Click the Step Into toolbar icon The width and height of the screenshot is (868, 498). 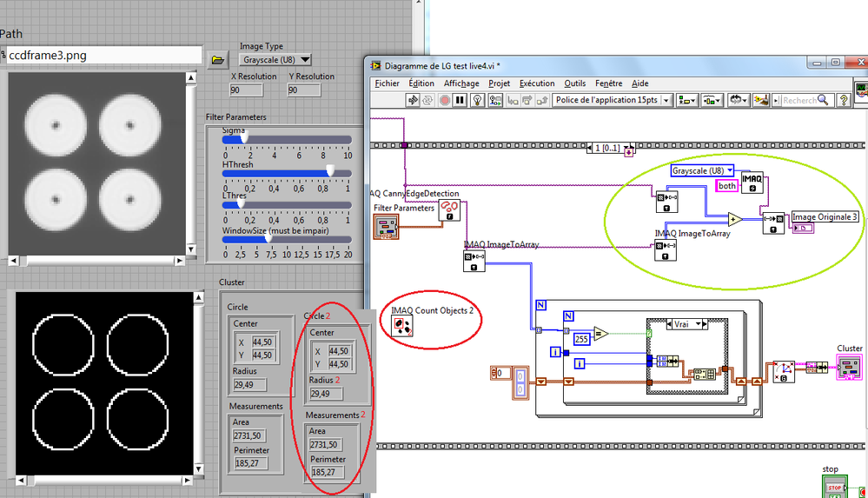513,100
